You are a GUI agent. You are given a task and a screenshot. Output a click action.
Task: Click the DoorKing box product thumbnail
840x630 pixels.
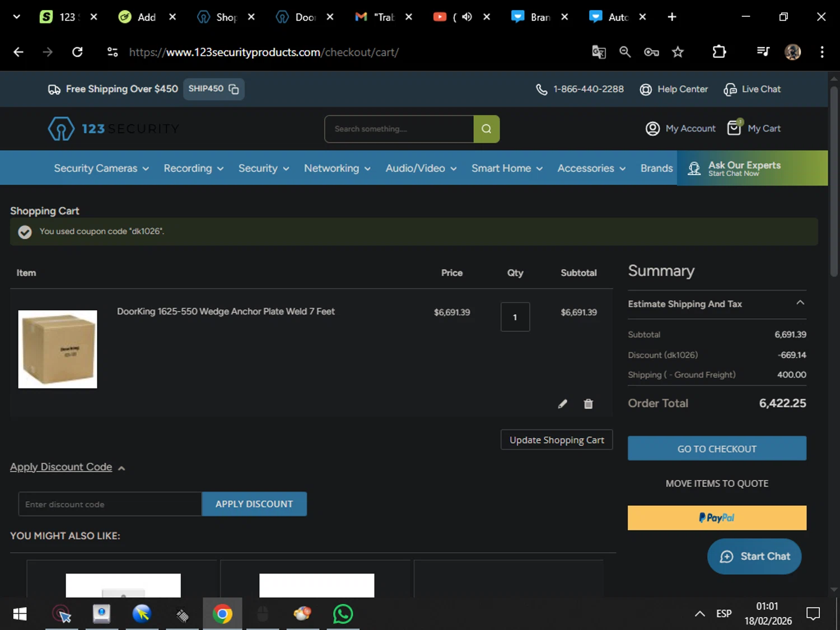tap(58, 349)
